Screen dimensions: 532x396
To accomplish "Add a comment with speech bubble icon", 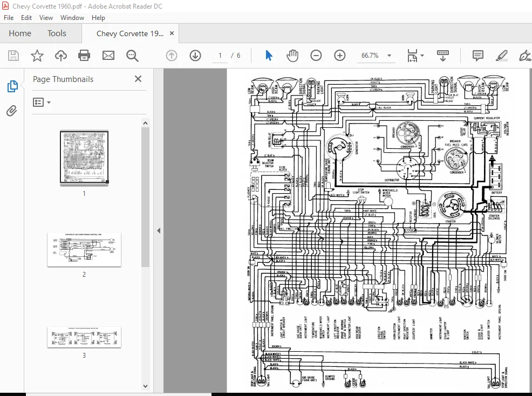I will point(478,56).
